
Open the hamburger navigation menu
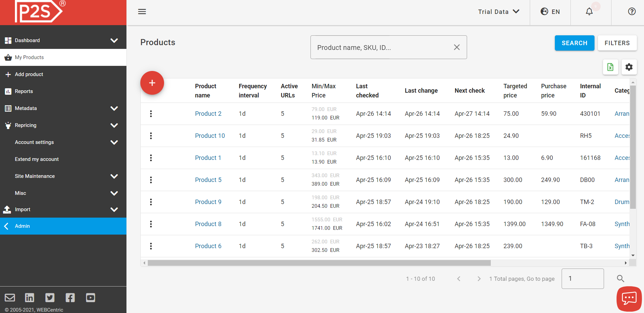[x=142, y=11]
